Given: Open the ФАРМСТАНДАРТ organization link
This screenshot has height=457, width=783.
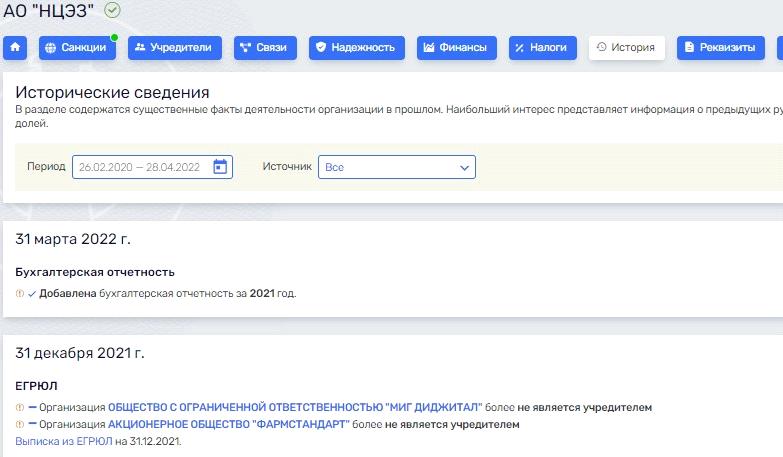Looking at the screenshot, I should click(229, 424).
